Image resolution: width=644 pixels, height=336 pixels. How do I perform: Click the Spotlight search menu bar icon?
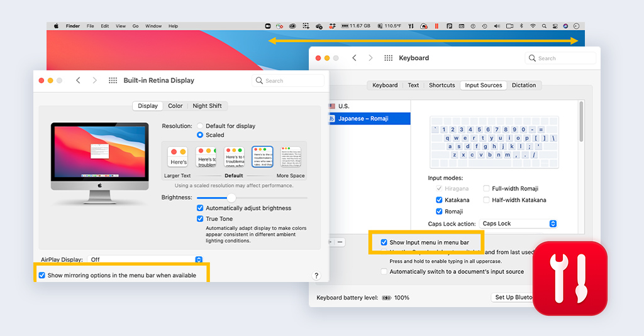(544, 26)
